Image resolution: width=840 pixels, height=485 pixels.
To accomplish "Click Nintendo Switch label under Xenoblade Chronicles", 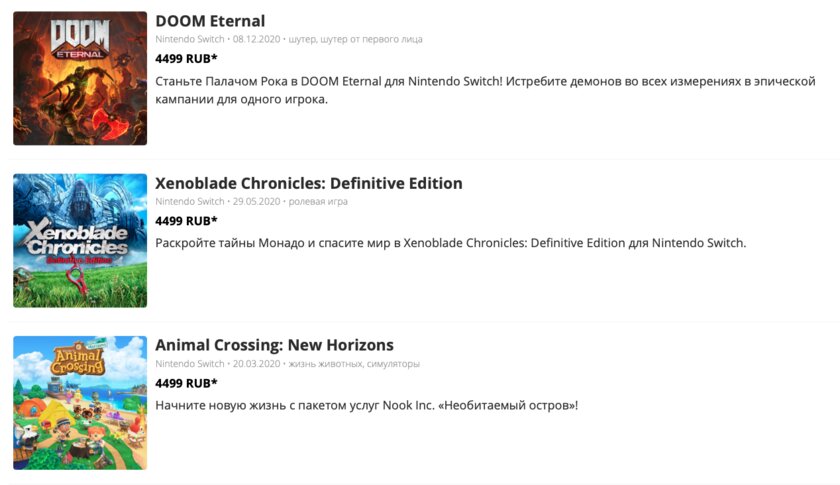I will [x=190, y=202].
